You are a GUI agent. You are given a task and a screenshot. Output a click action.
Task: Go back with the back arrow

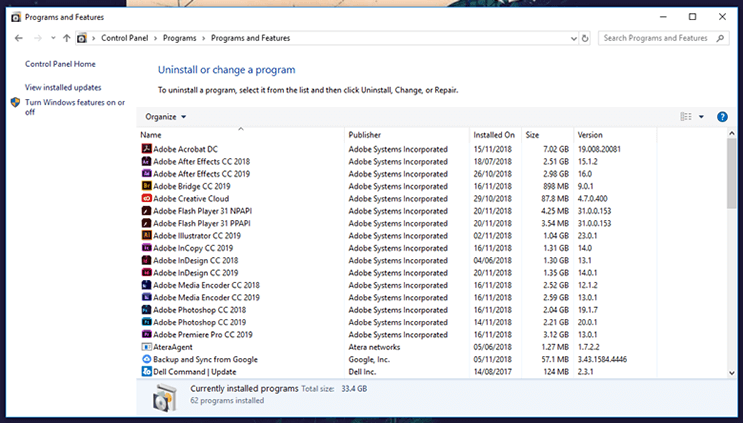click(18, 38)
